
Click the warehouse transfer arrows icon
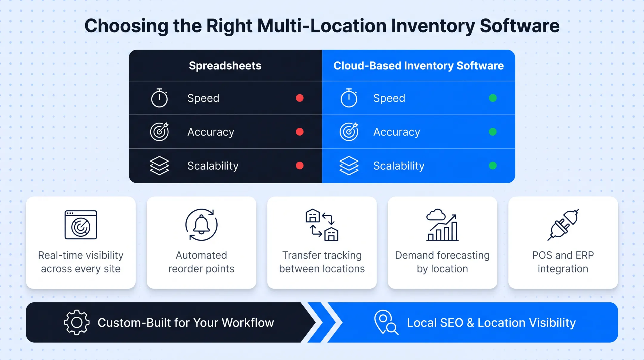pyautogui.click(x=322, y=225)
